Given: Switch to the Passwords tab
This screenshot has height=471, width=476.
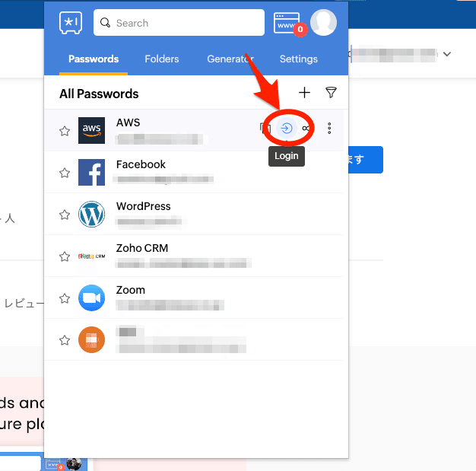Looking at the screenshot, I should [x=94, y=59].
